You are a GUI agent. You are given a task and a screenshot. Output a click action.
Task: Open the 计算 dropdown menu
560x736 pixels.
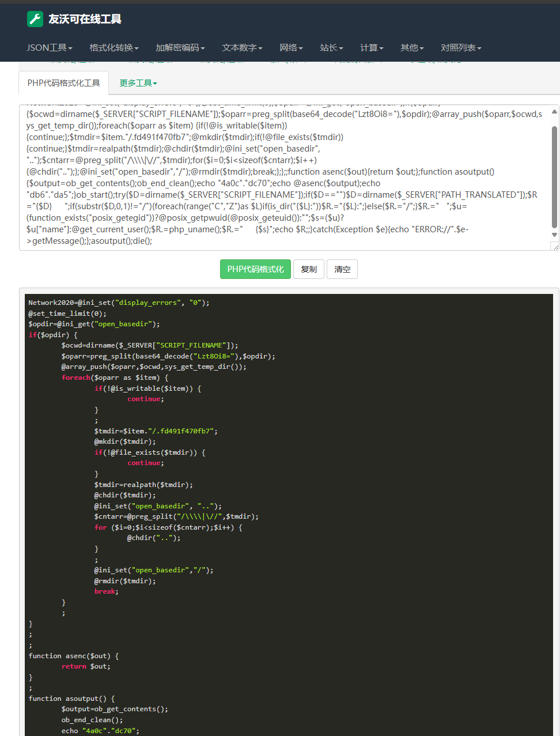[x=372, y=48]
